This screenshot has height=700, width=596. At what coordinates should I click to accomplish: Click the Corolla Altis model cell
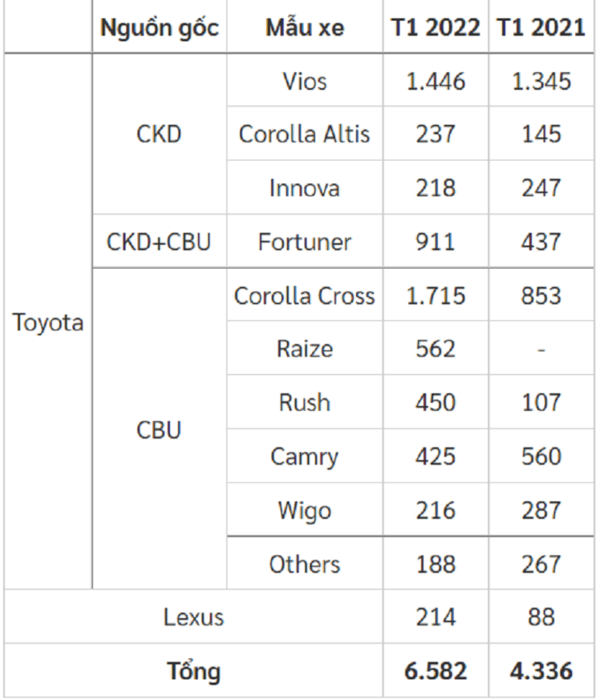coord(305,134)
